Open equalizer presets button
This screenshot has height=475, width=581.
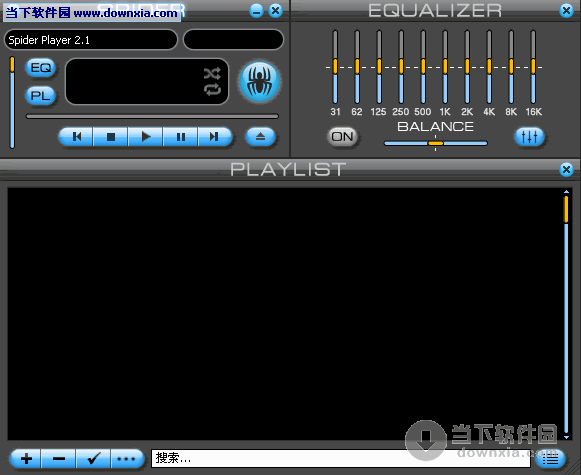[x=529, y=137]
